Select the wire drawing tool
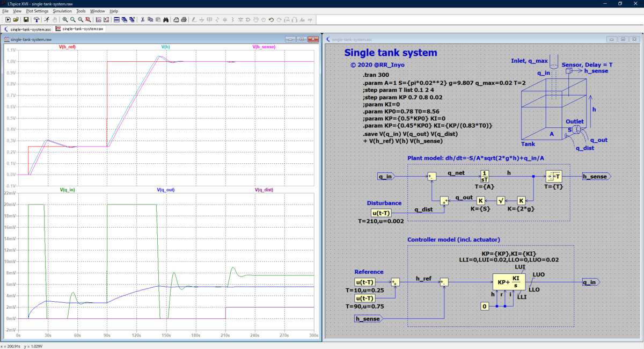Image resolution: width=644 pixels, height=349 pixels. click(x=193, y=20)
